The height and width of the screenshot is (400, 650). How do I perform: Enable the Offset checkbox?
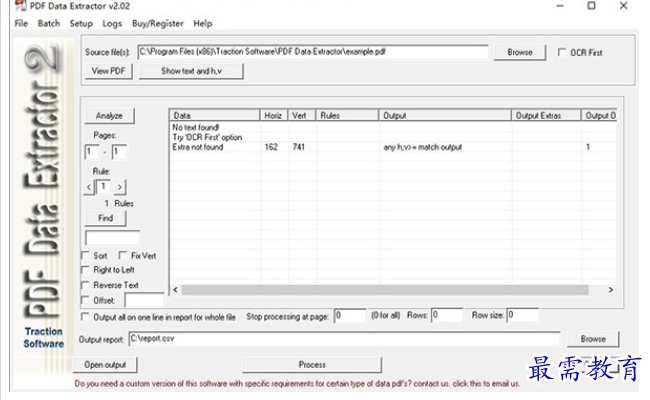[85, 300]
